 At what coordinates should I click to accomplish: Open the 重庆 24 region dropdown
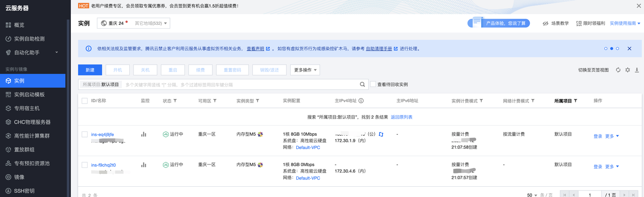click(x=134, y=23)
